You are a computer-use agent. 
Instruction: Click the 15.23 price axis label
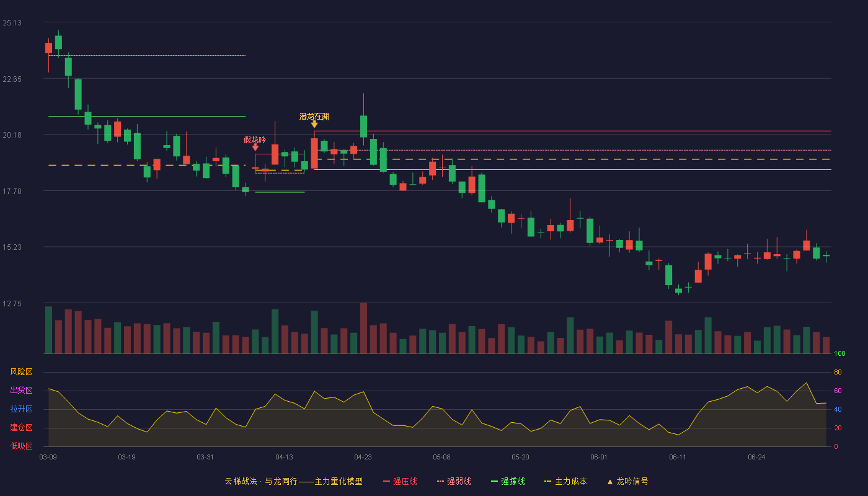pos(12,247)
